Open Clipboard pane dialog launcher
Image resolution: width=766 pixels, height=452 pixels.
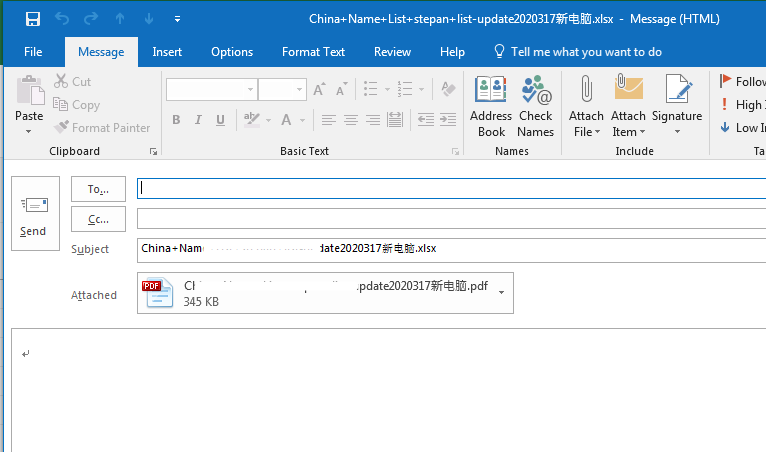(153, 152)
